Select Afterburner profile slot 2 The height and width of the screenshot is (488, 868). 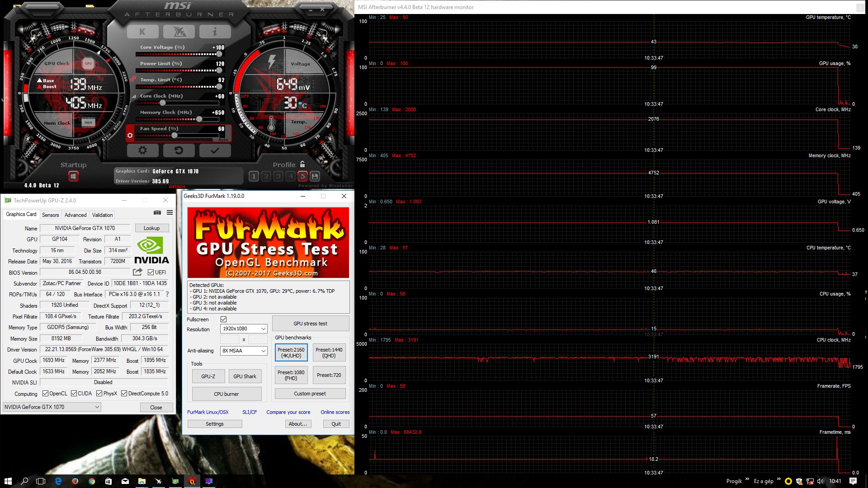266,176
